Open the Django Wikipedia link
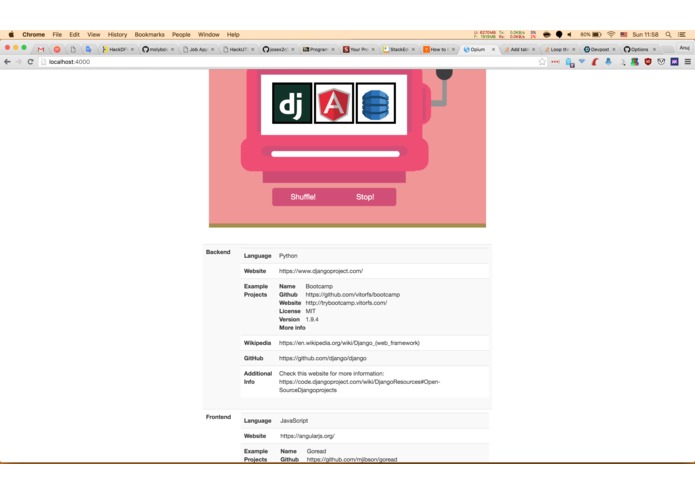The width and height of the screenshot is (695, 494). 349,343
